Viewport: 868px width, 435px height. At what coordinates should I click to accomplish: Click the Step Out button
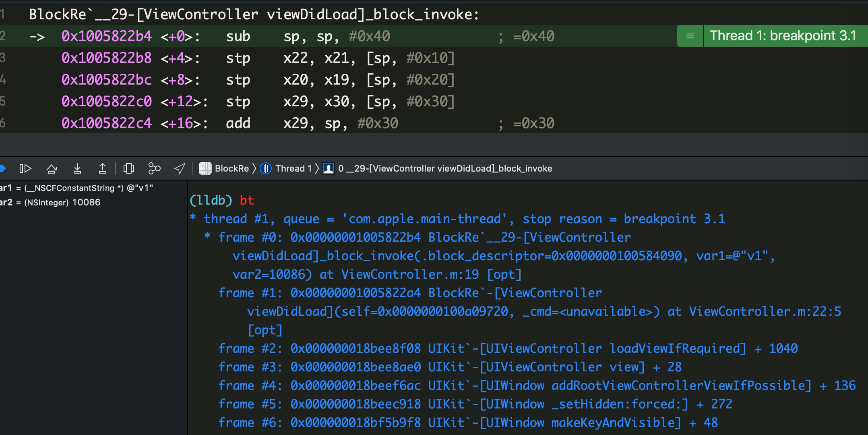point(103,168)
